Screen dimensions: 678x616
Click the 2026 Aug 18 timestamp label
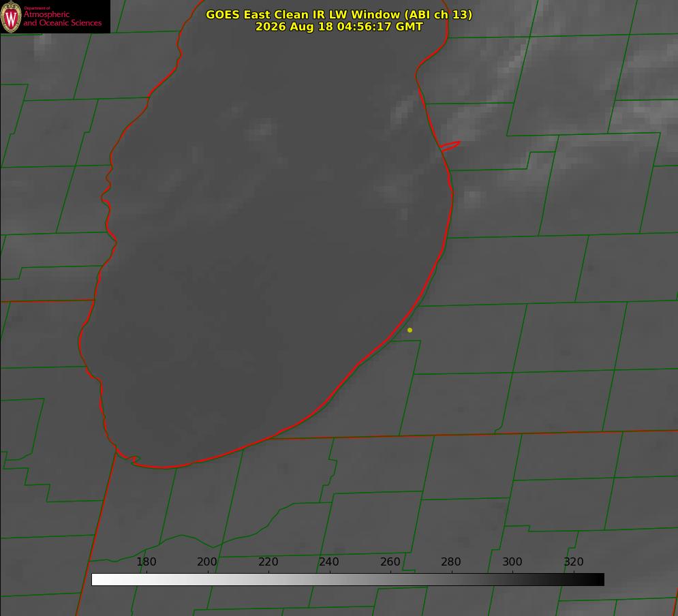pyautogui.click(x=339, y=27)
